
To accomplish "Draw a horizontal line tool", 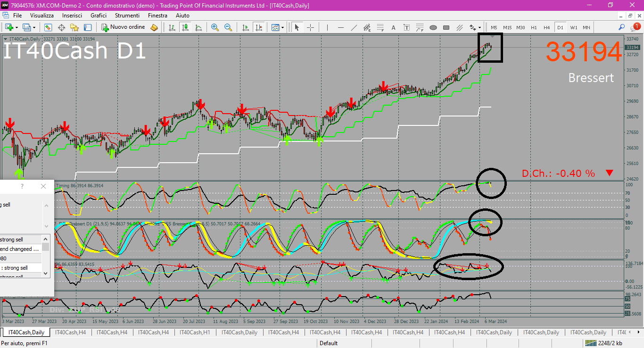I will [341, 27].
